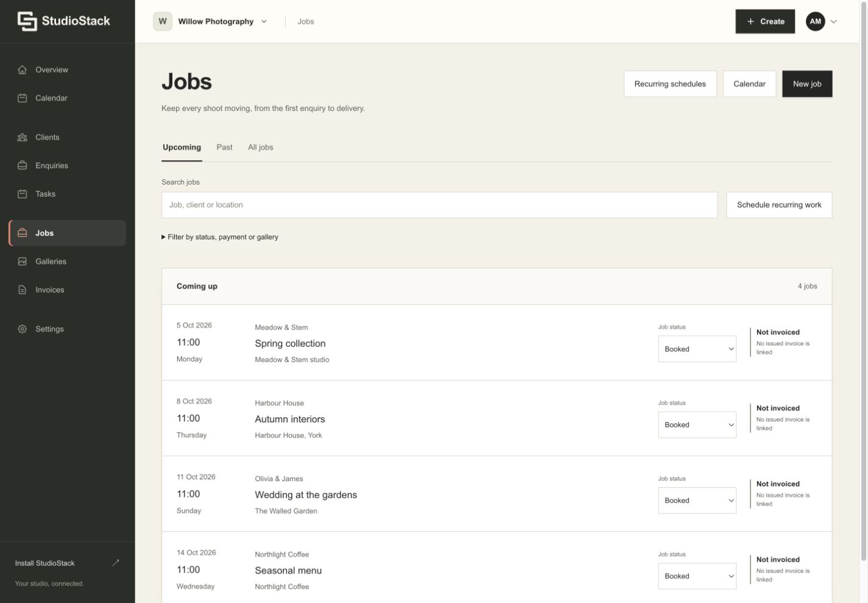Viewport: 868px width, 603px height.
Task: Expand Filter by status, payment or gallery
Action: [x=220, y=237]
